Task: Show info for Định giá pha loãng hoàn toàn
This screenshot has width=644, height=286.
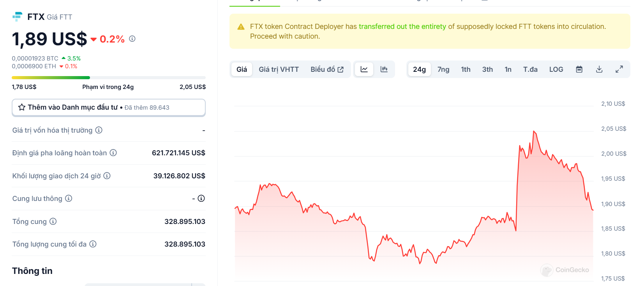Action: point(113,153)
